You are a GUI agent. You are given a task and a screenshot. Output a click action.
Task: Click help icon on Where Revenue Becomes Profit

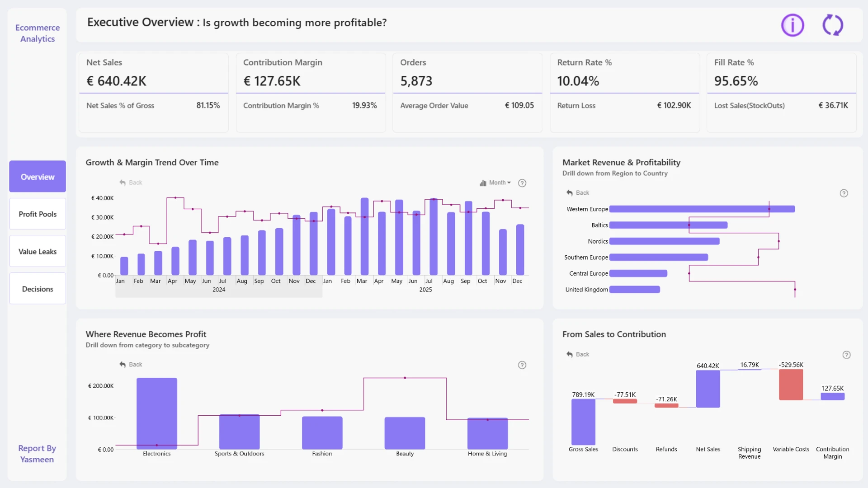[x=522, y=365]
